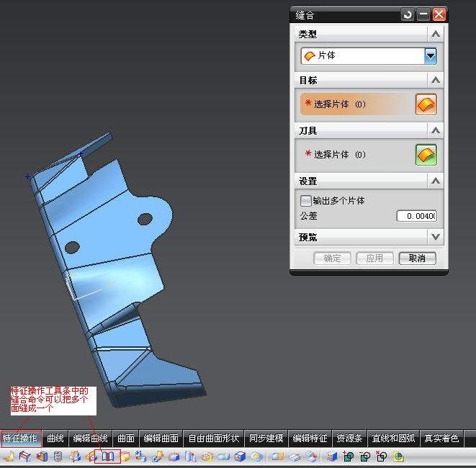Click the blue and orange joined blocks icon
Screen dimensions: 476x468
coord(277,456)
